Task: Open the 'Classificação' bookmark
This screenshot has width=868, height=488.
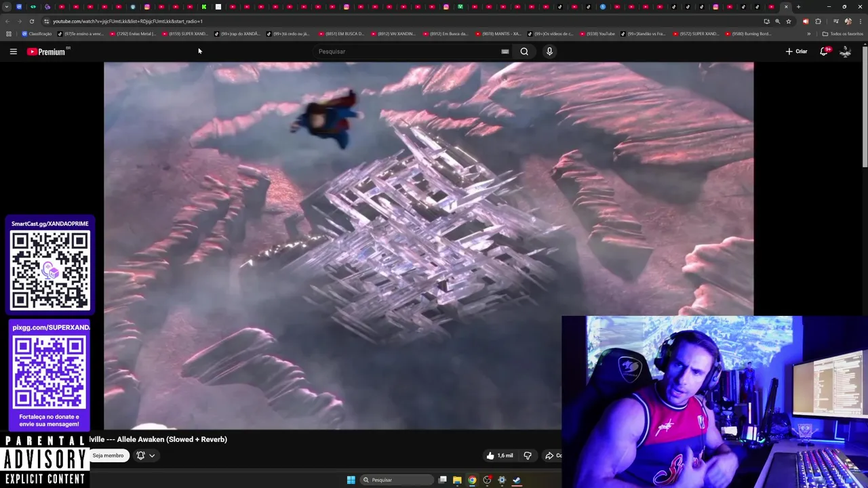Action: click(37, 34)
